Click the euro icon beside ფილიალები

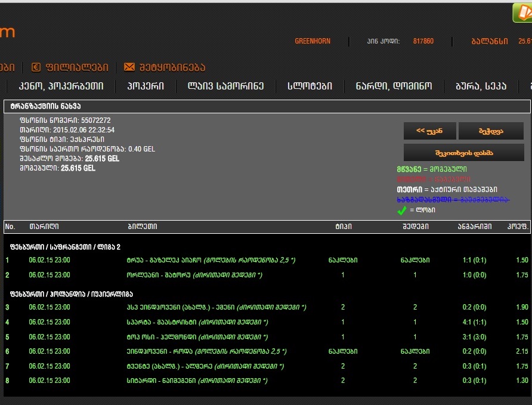(x=36, y=67)
